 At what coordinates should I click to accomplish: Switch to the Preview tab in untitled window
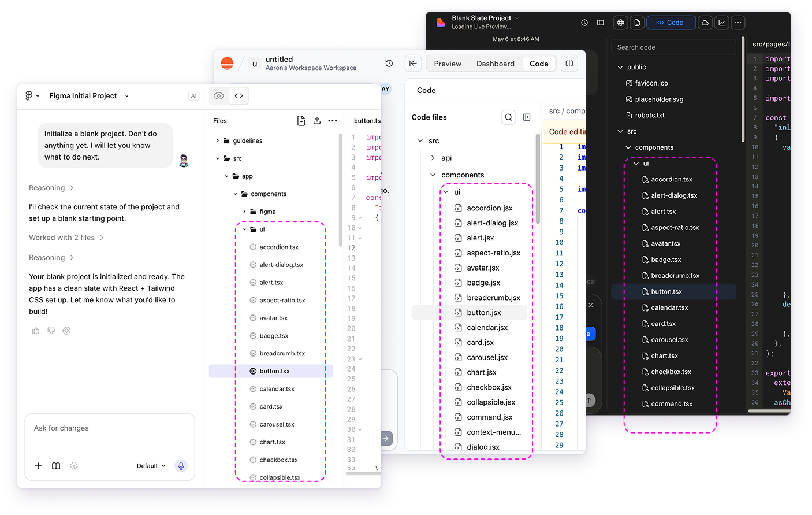[448, 64]
